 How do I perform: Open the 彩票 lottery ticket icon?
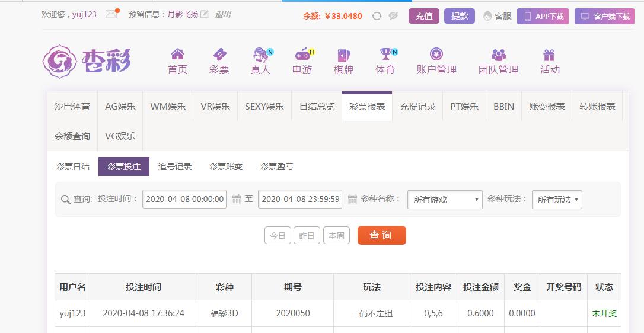click(219, 55)
